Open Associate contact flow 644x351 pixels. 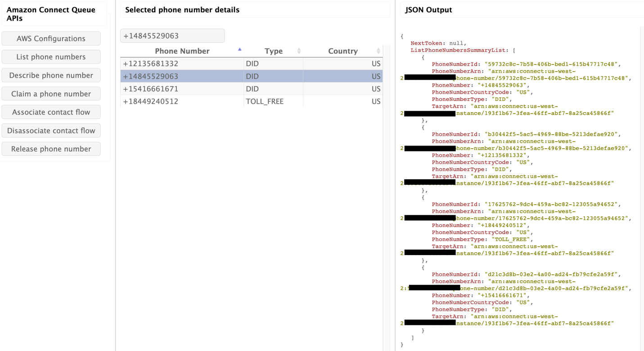tap(51, 112)
